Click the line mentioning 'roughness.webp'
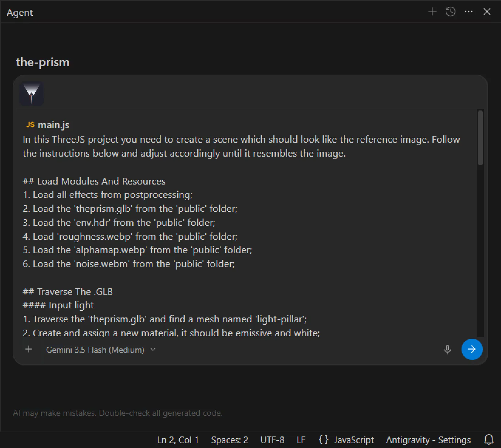The height and width of the screenshot is (448, 501). [x=130, y=236]
